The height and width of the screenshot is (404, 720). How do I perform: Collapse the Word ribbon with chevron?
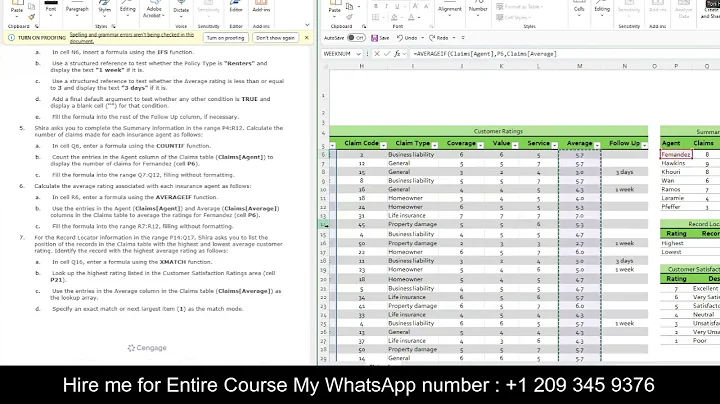[307, 25]
